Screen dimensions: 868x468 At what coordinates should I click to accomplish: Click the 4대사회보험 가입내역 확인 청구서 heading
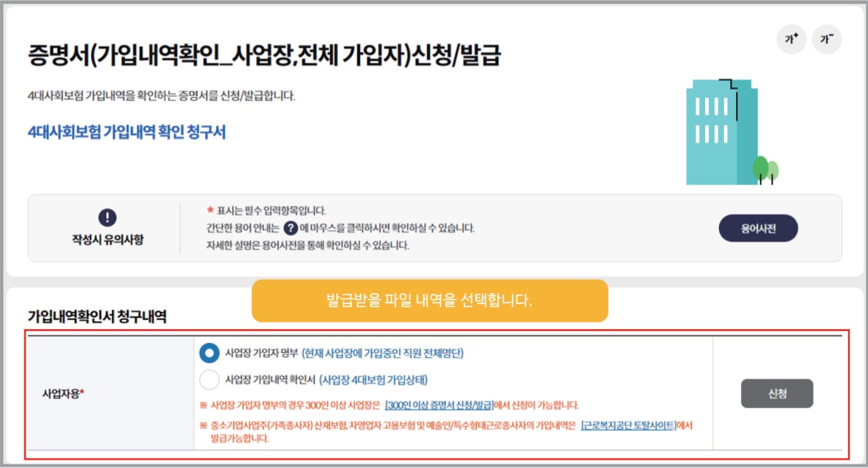(x=127, y=132)
